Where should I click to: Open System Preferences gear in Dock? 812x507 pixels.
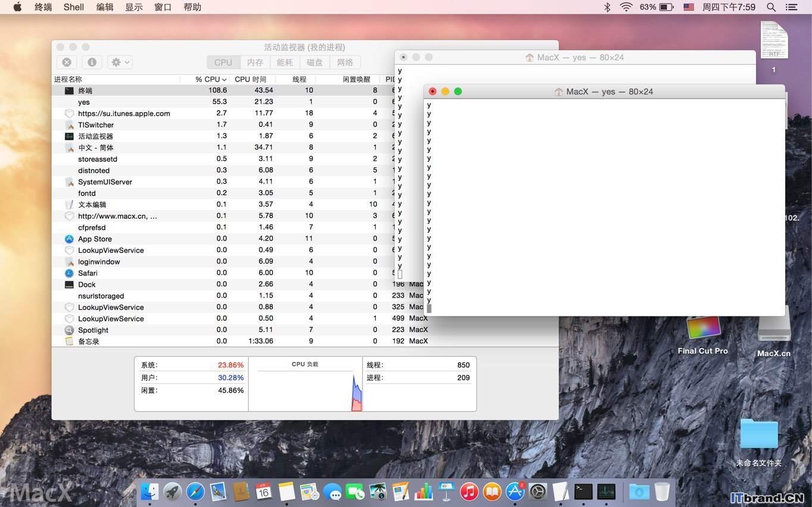click(538, 492)
